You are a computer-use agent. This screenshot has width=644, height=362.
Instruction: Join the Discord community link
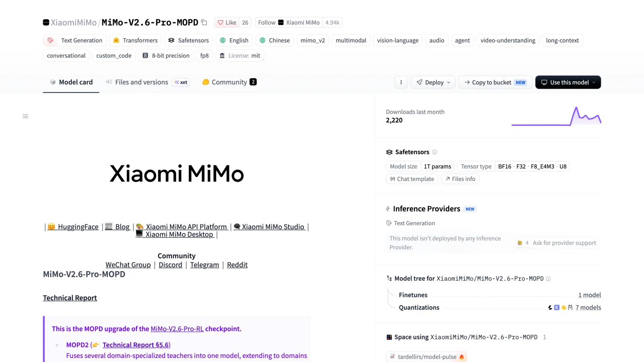[170, 265]
